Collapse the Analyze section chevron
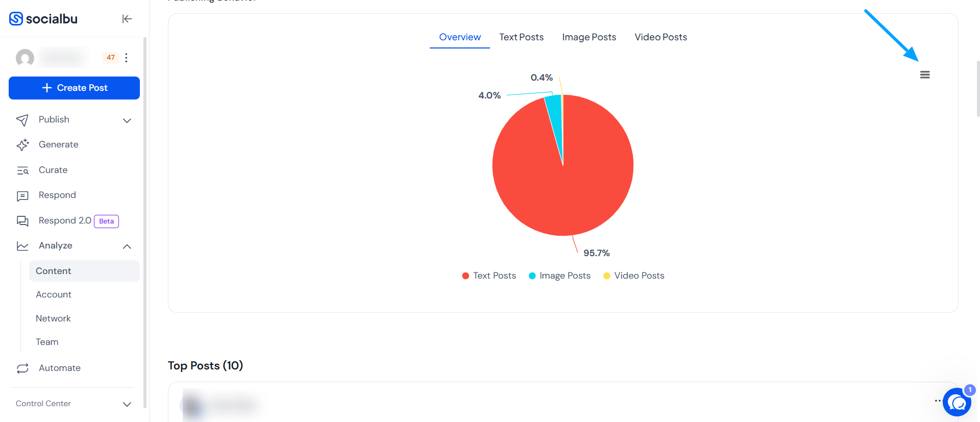Viewport: 980px width, 422px height. pos(127,246)
